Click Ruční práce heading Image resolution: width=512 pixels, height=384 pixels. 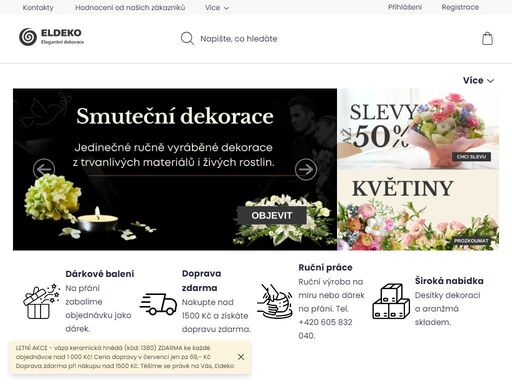(325, 267)
